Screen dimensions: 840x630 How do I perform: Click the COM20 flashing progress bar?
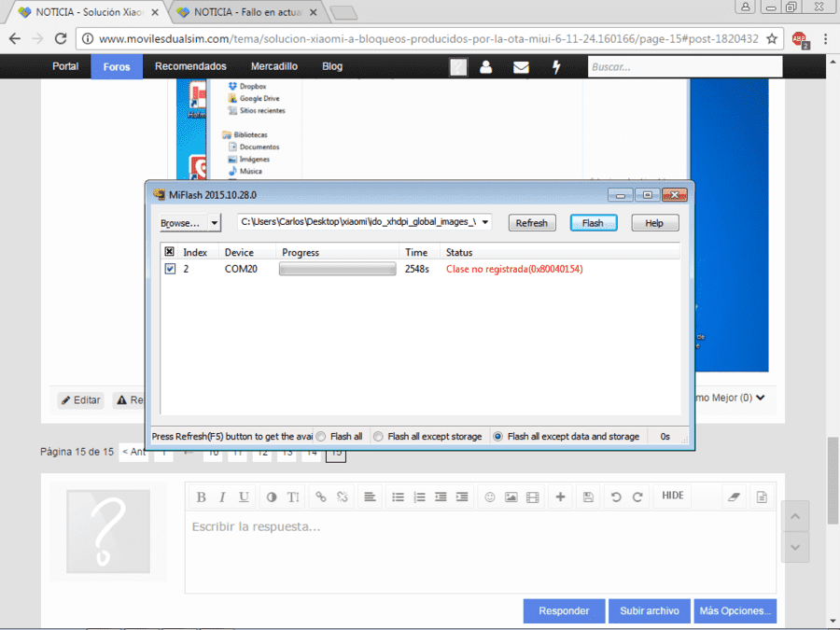pos(338,269)
